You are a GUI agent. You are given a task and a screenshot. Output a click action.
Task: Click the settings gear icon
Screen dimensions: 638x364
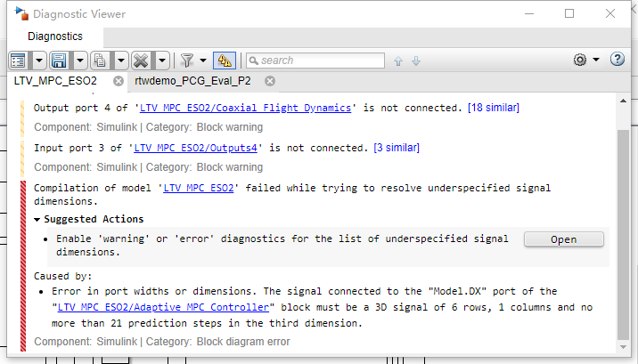click(580, 61)
